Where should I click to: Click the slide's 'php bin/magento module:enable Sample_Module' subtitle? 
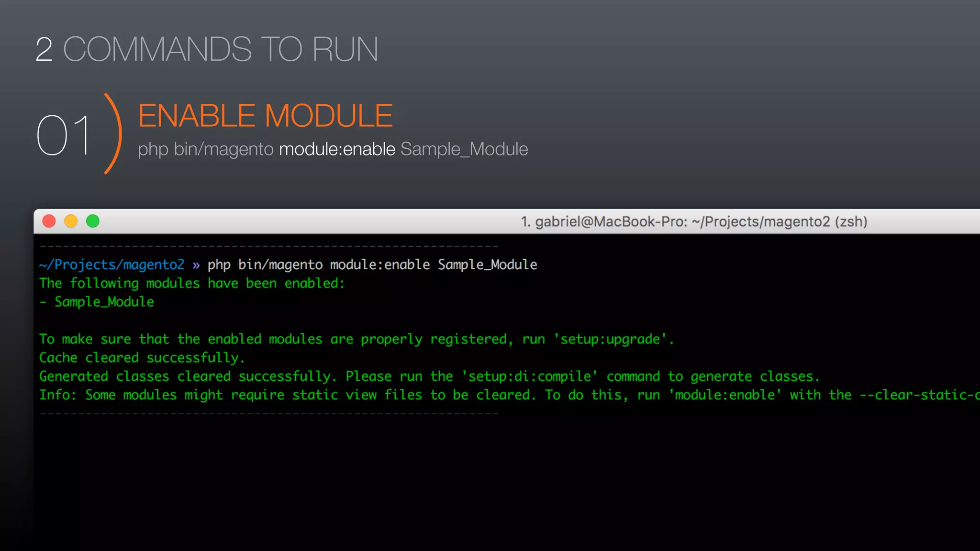[333, 149]
